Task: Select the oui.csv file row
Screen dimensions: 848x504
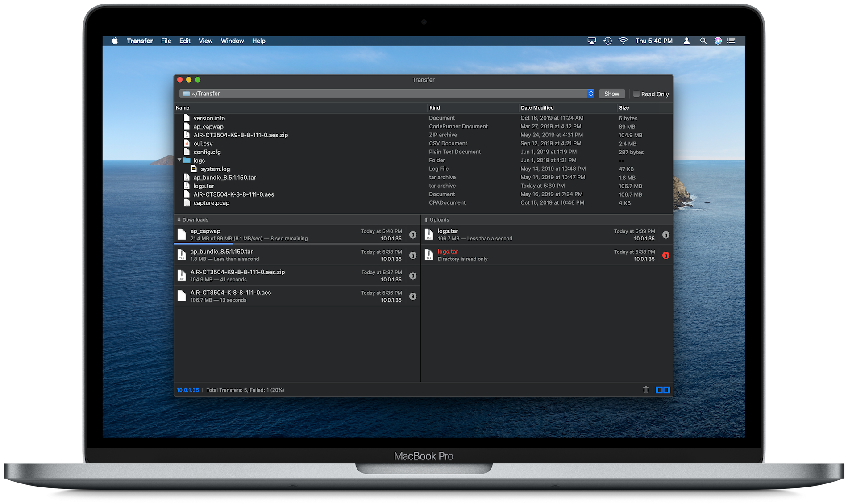Action: [423, 144]
